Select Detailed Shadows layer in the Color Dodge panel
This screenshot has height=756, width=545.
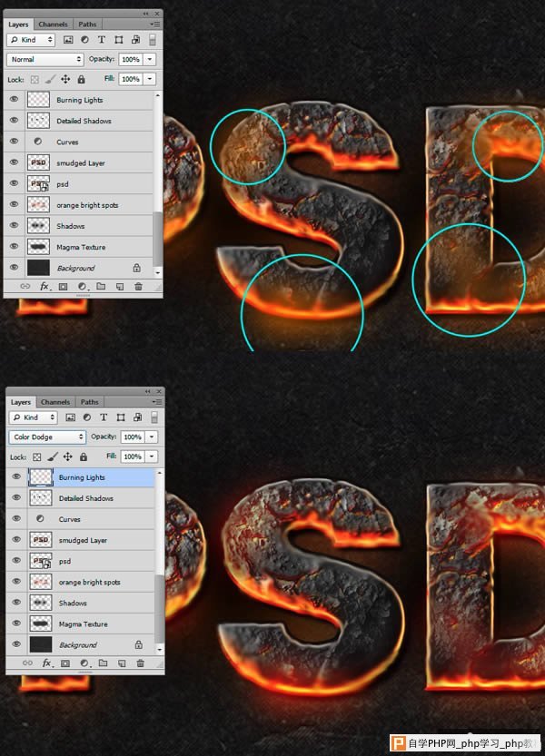point(80,498)
